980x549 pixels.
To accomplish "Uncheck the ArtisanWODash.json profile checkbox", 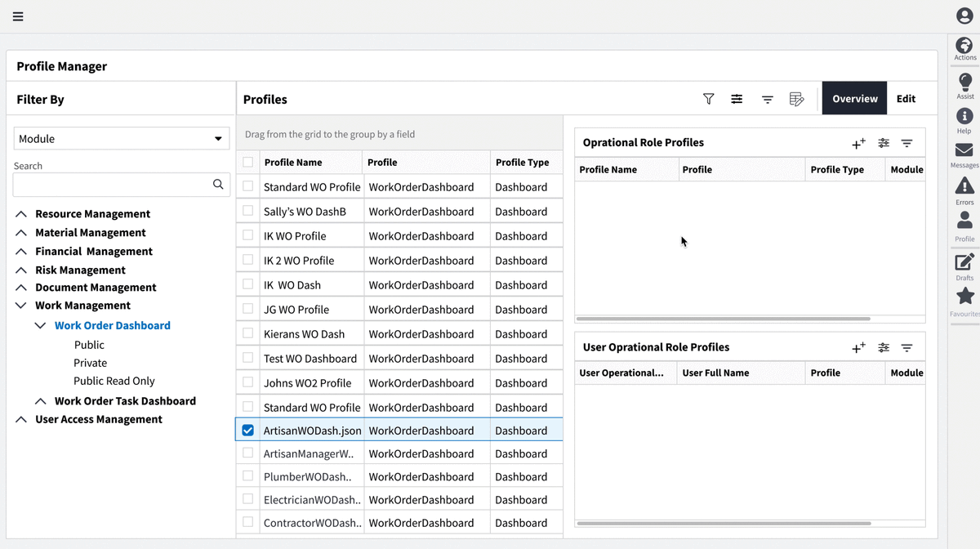I will tap(248, 431).
